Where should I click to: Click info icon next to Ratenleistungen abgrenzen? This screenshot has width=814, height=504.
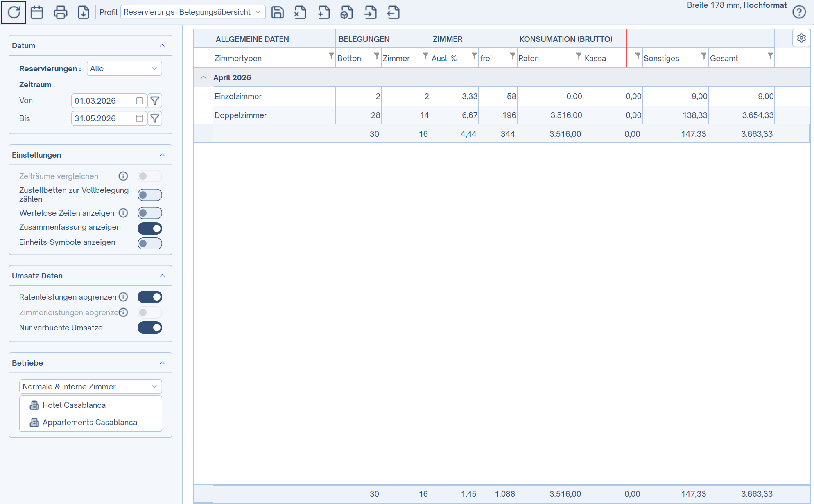coord(123,297)
